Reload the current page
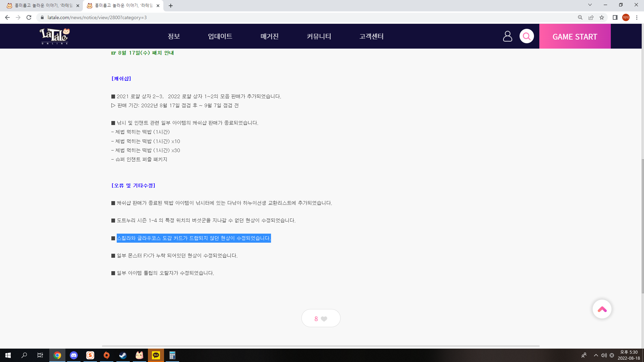This screenshot has width=644, height=362. tap(29, 17)
